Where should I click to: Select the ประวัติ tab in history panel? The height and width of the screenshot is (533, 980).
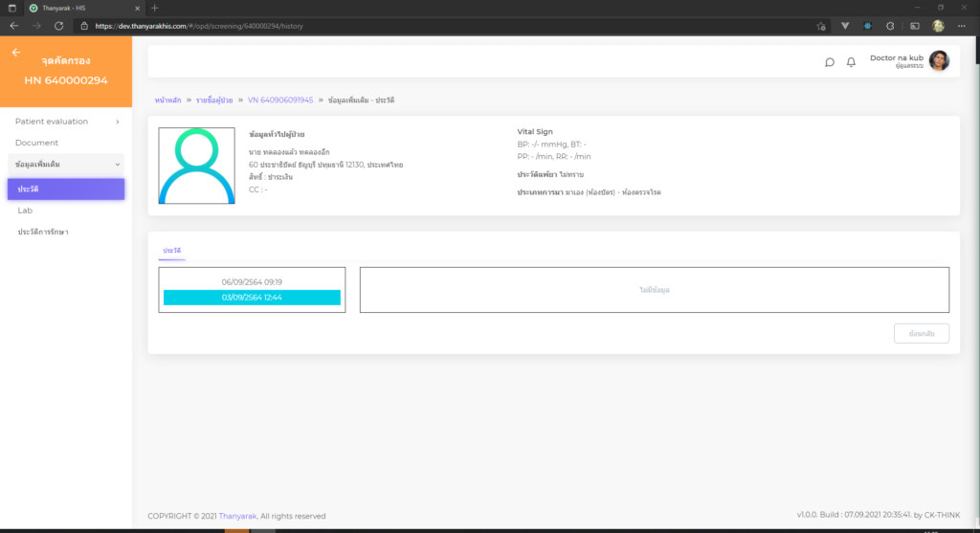click(x=172, y=250)
